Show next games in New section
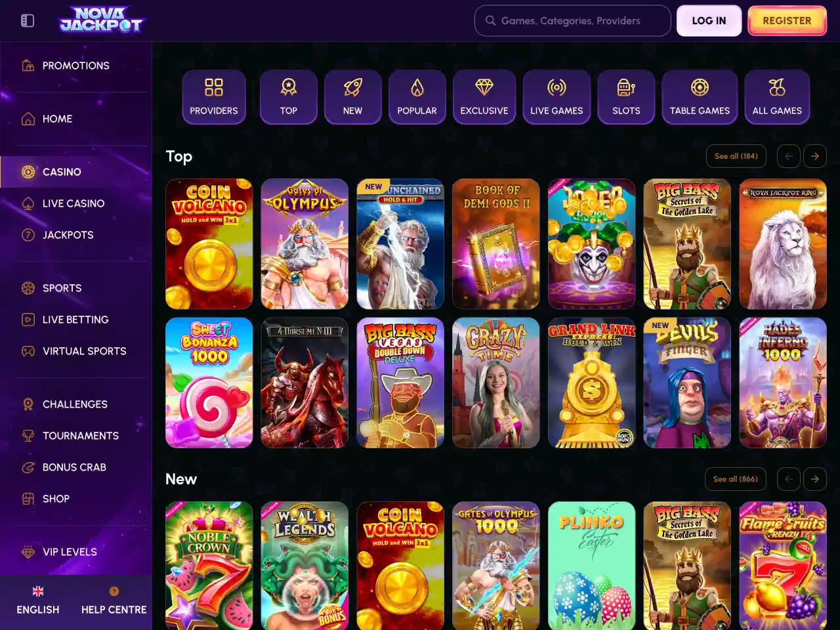 click(x=815, y=479)
